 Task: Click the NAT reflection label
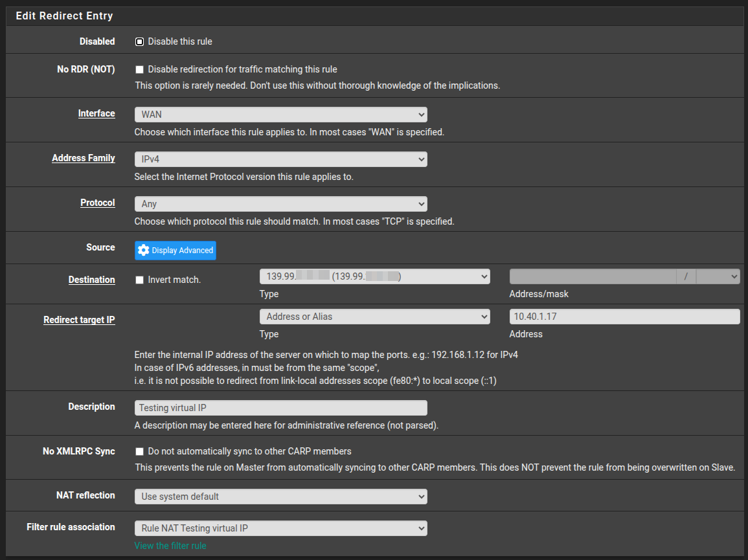[x=85, y=495]
